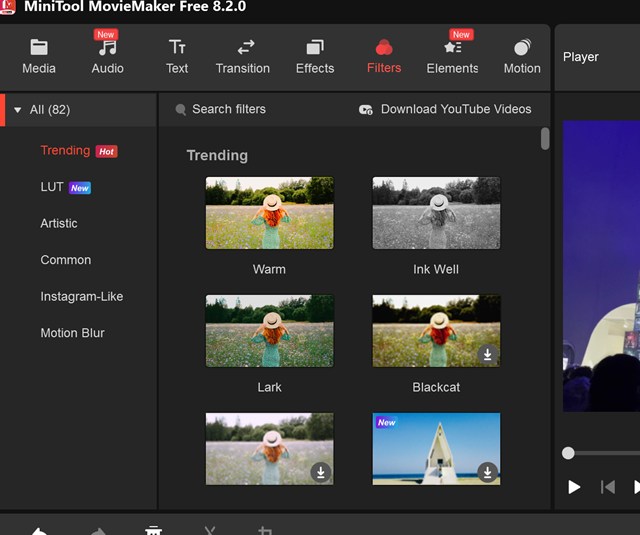Click the MiniTool MovieMaker app logo

8,7
